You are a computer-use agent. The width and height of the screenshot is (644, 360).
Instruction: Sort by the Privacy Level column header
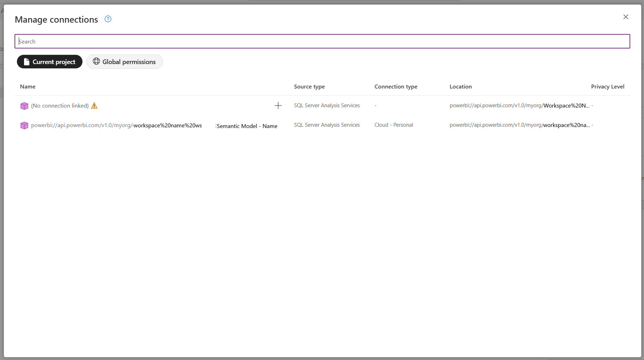(608, 86)
